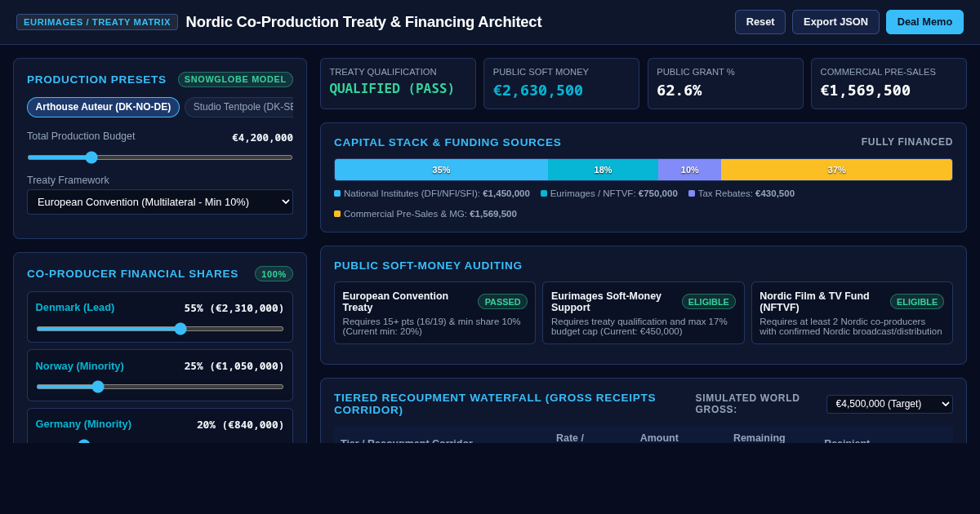
Task: Open the Treaty Framework dropdown
Action: [160, 202]
